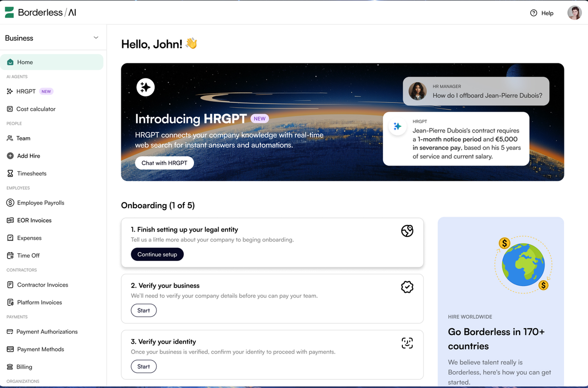588x388 pixels.
Task: Click the '3. Verify your identity' title
Action: [163, 342]
